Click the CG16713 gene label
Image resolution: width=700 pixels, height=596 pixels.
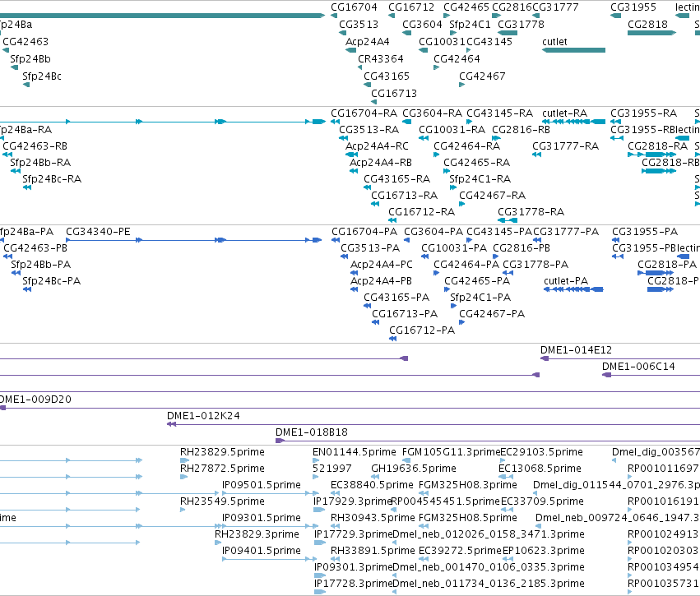coord(394,93)
